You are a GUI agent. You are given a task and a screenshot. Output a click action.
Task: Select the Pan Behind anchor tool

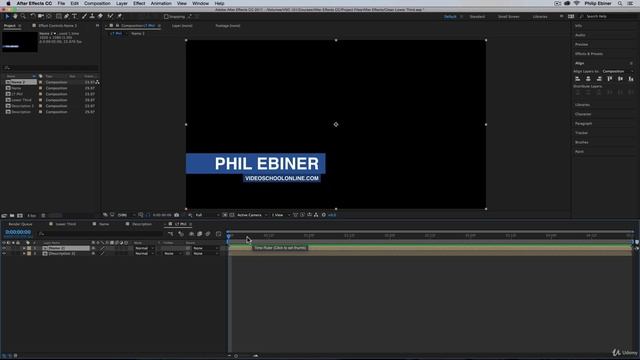pos(49,16)
